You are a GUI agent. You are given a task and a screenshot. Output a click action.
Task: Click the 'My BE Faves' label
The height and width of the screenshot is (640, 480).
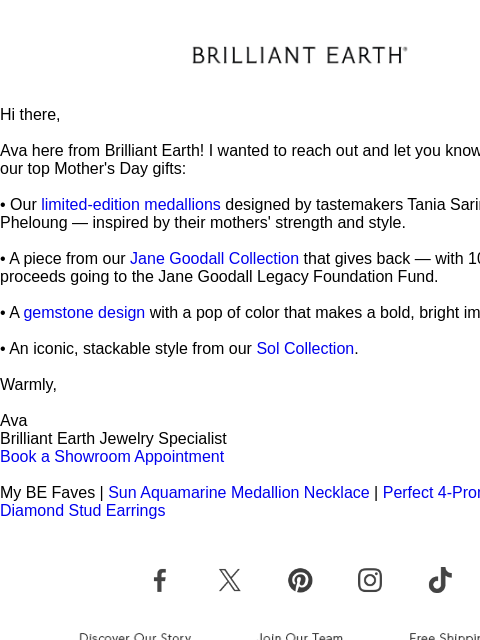[47, 493]
